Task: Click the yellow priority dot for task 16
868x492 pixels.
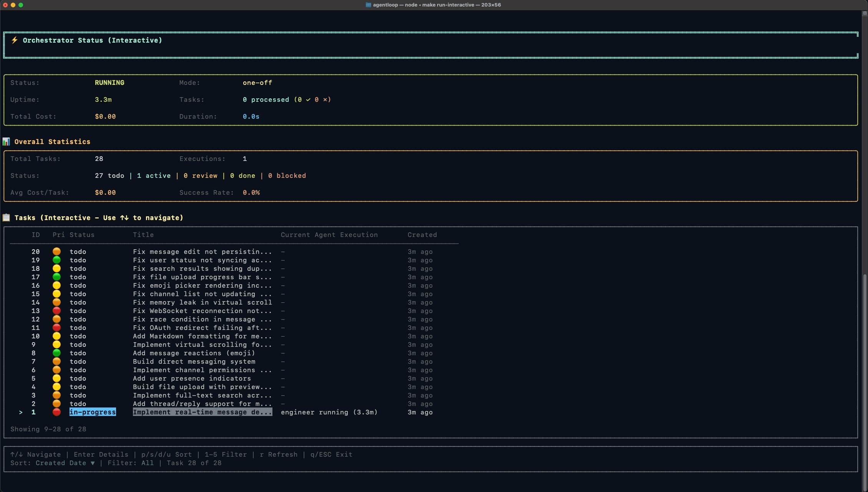Action: (x=57, y=285)
